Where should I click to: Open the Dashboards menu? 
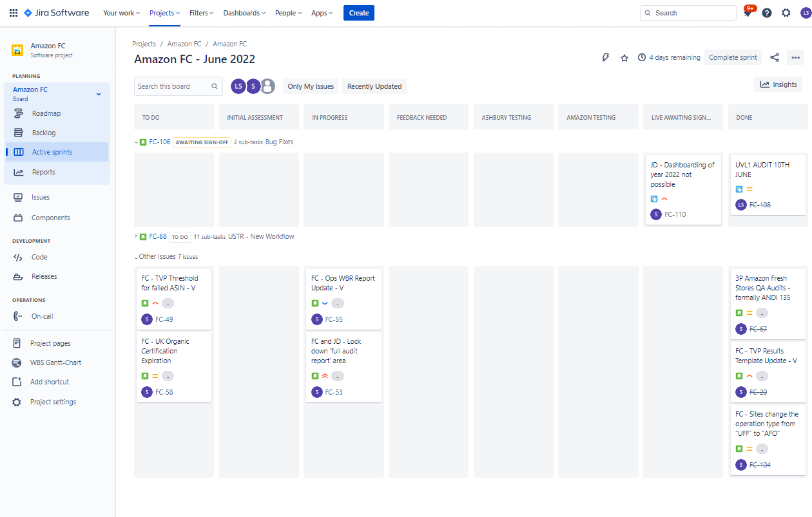[245, 13]
